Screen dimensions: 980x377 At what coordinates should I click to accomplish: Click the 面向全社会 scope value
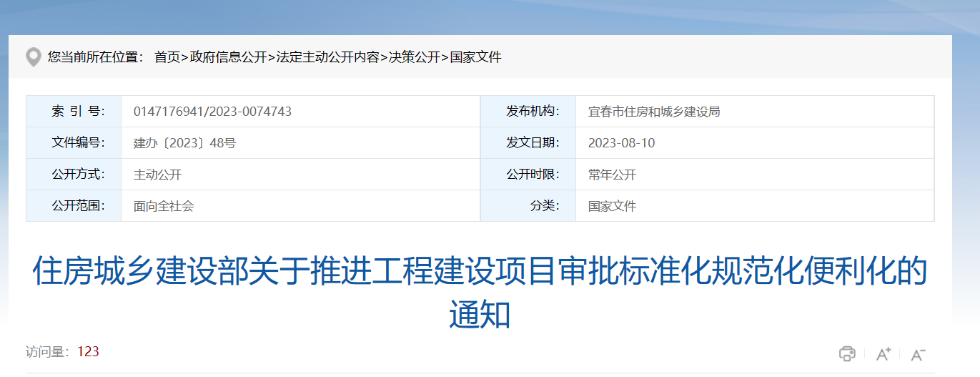[x=164, y=206]
